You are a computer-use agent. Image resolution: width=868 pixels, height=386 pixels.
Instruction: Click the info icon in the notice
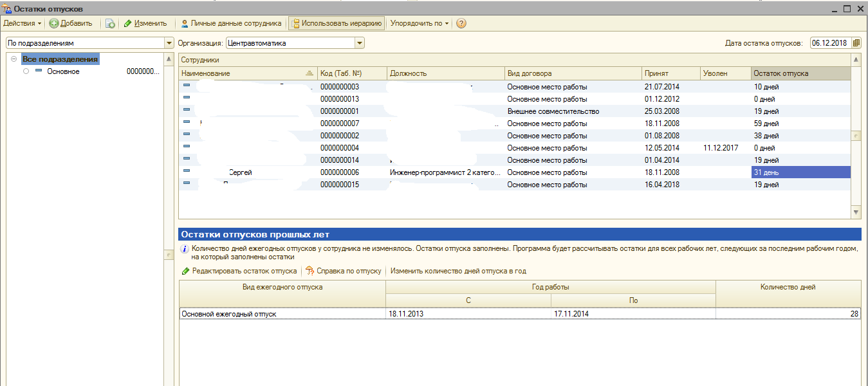[x=185, y=248]
